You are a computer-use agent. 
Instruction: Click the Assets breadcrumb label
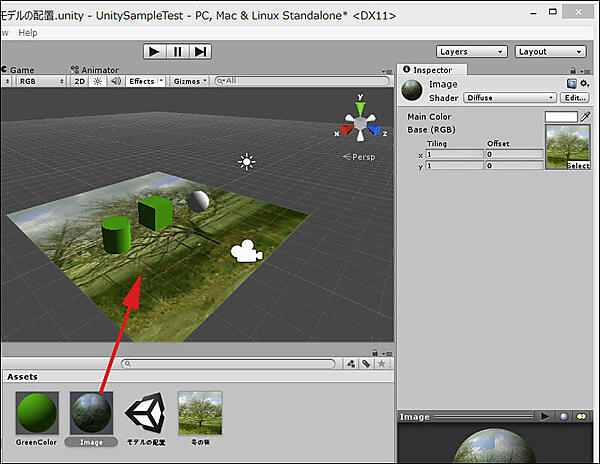coord(22,376)
